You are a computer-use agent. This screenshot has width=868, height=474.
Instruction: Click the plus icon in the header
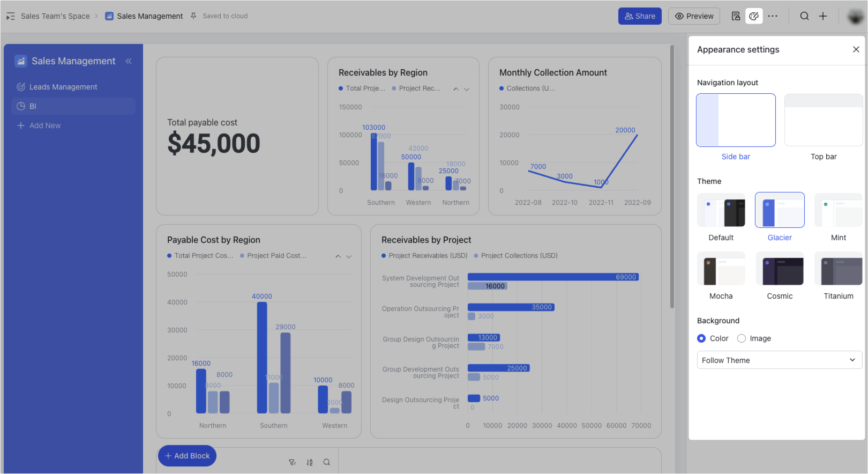(x=823, y=16)
